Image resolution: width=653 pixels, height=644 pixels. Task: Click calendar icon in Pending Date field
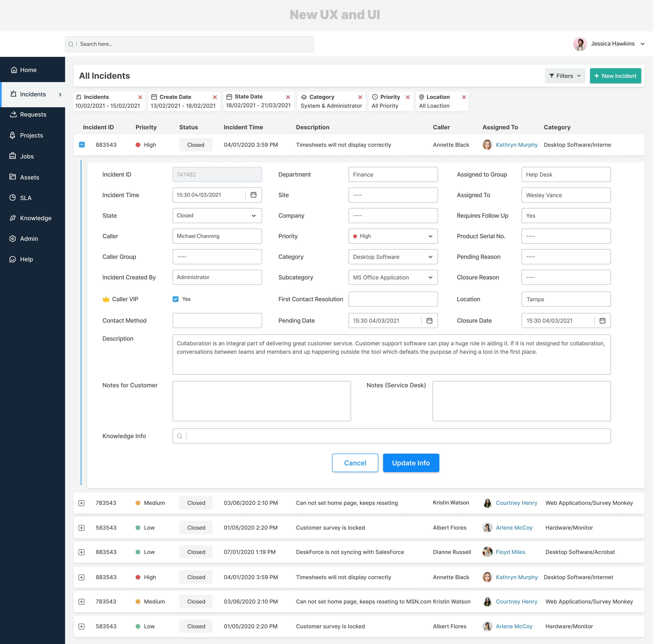429,321
